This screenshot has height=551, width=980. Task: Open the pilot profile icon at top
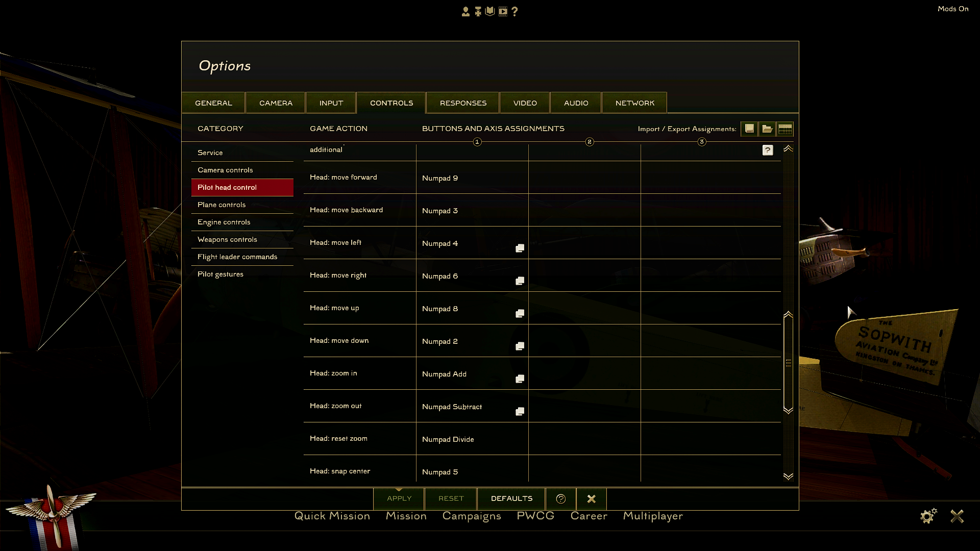click(x=465, y=11)
